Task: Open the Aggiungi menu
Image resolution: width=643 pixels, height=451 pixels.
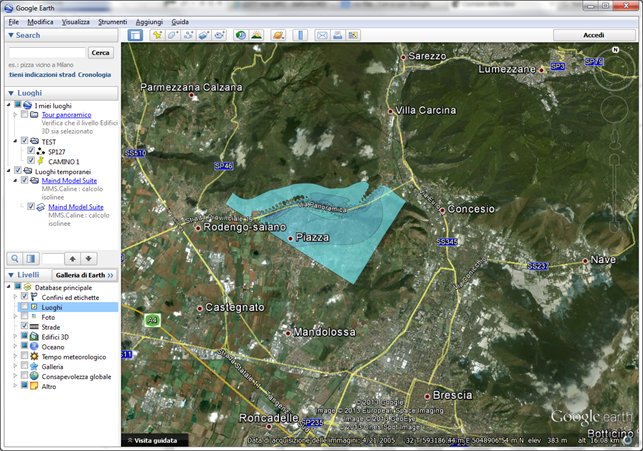Action: tap(149, 22)
